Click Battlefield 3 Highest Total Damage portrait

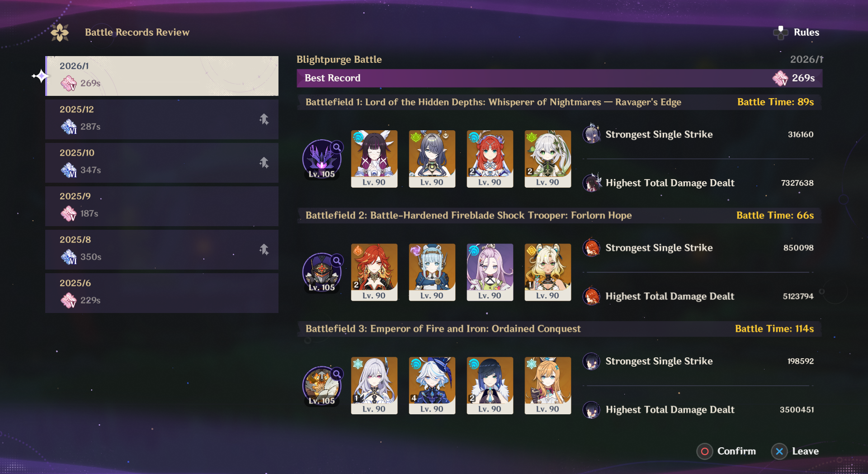[x=591, y=410]
